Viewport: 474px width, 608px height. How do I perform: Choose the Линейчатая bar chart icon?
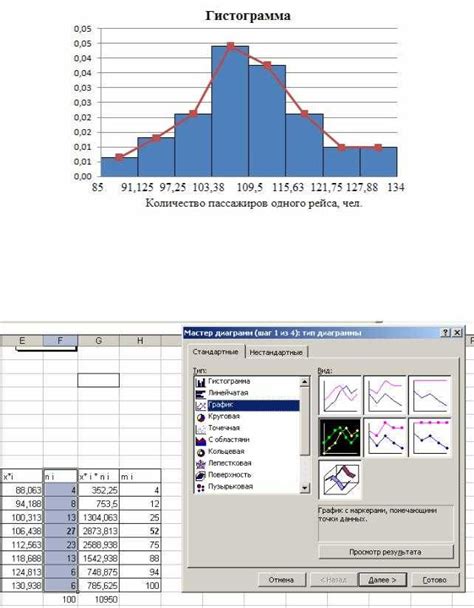pyautogui.click(x=201, y=394)
